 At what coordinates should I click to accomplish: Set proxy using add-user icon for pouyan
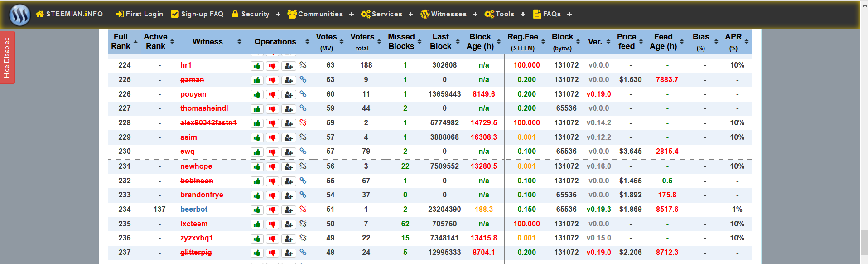[289, 95]
